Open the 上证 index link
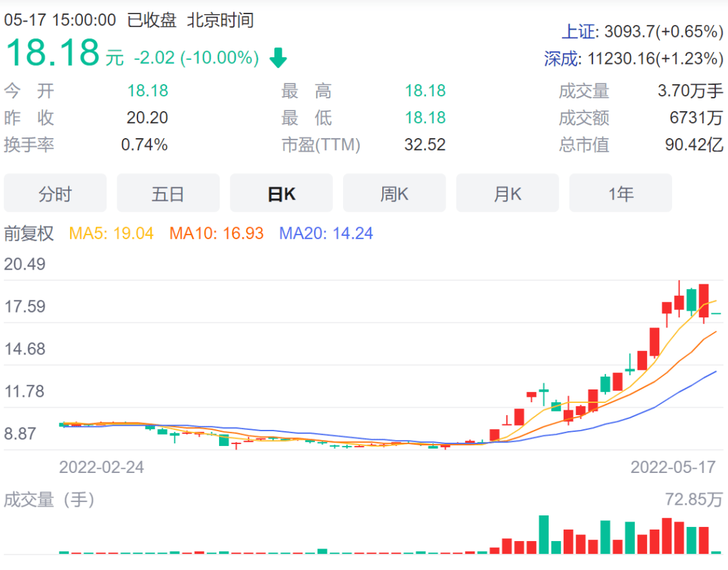Viewport: 728px width, 570px height. 579,32
